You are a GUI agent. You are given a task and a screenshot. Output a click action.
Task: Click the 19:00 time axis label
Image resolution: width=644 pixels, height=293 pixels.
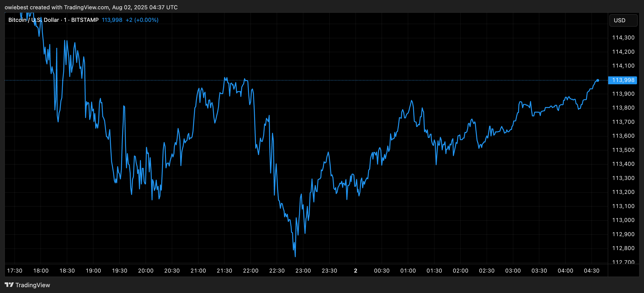[x=93, y=271]
